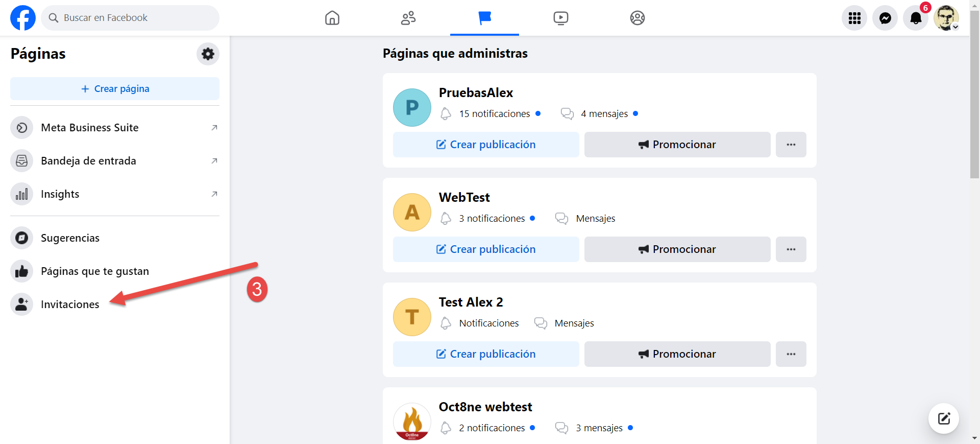Expand three-dot menu for WebTest page
The height and width of the screenshot is (444, 980).
(791, 249)
